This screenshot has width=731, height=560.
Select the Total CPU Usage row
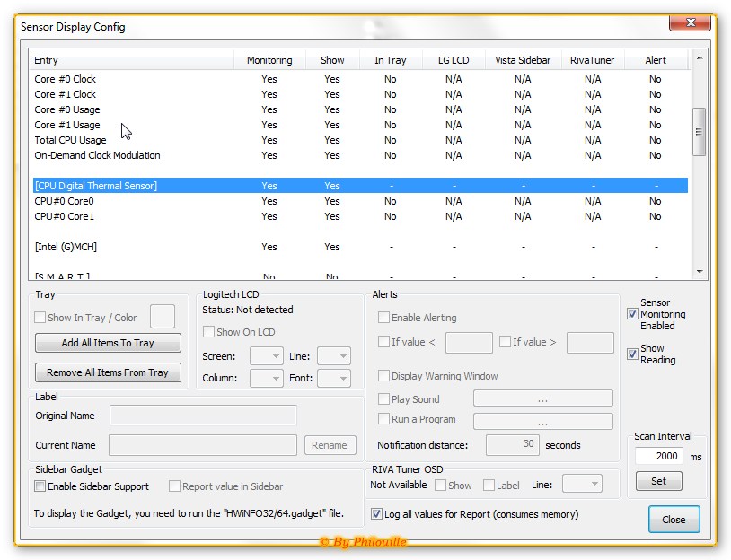(70, 140)
